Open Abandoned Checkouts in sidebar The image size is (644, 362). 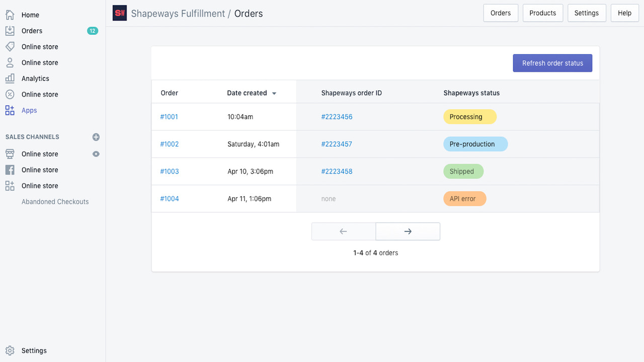click(55, 202)
